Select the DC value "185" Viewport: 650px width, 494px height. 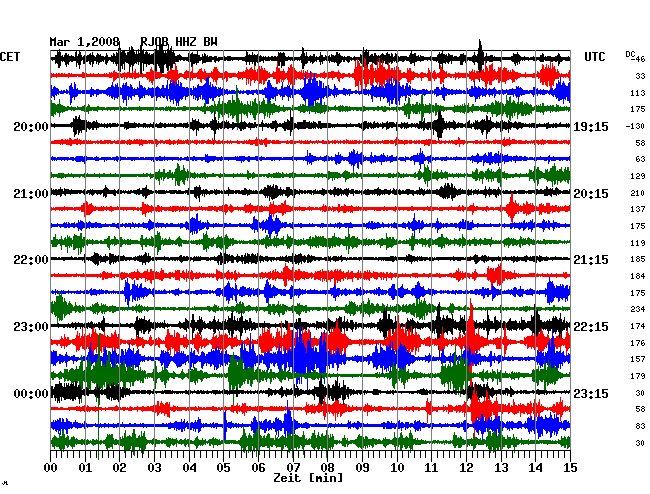click(x=638, y=259)
